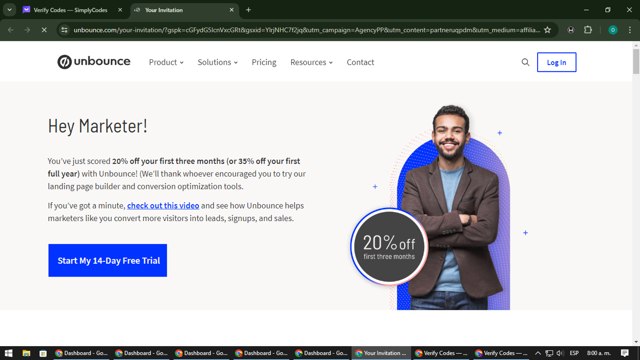
Task: Click Start My 14-Day Free Trial
Action: tap(107, 260)
